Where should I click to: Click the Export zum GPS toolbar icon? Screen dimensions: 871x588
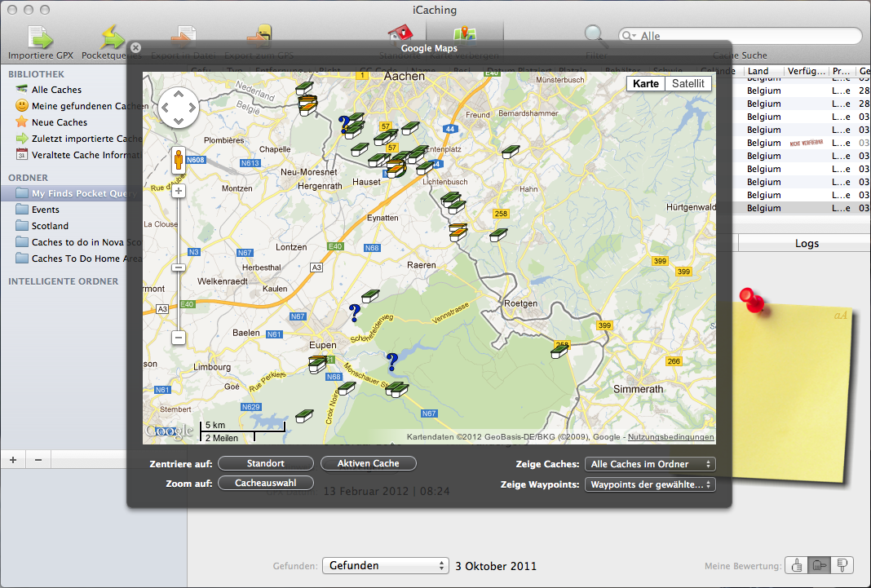click(x=259, y=38)
